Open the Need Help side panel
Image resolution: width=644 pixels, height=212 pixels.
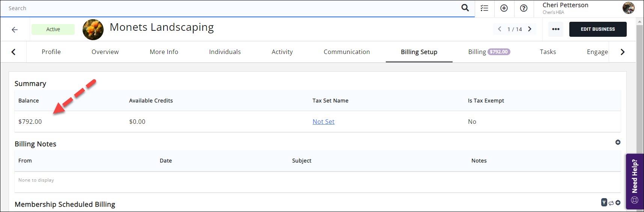click(x=635, y=181)
